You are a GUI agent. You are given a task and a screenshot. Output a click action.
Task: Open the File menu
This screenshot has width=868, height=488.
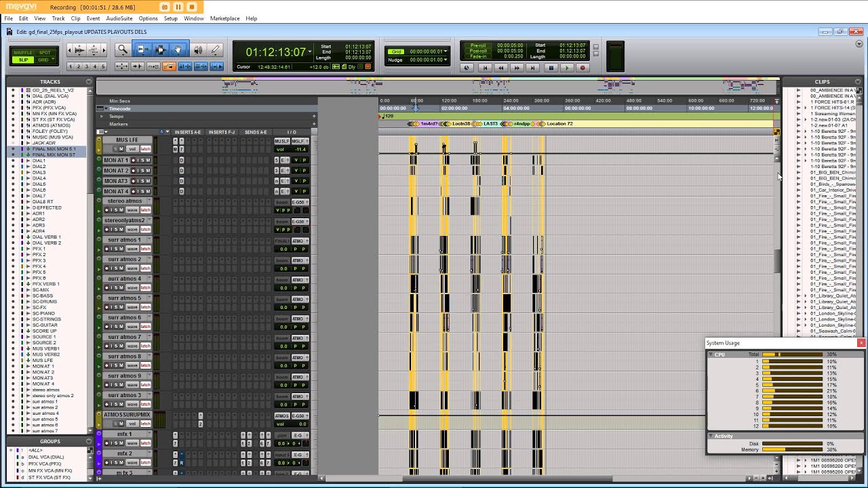click(x=9, y=18)
